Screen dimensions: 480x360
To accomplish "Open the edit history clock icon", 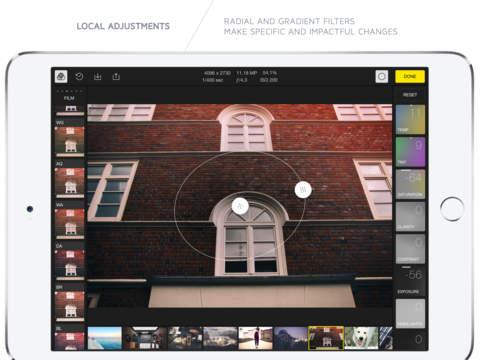I will (x=79, y=77).
